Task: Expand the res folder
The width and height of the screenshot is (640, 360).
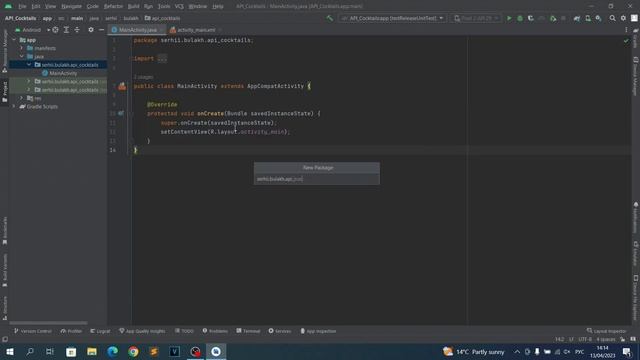Action: coord(22,98)
